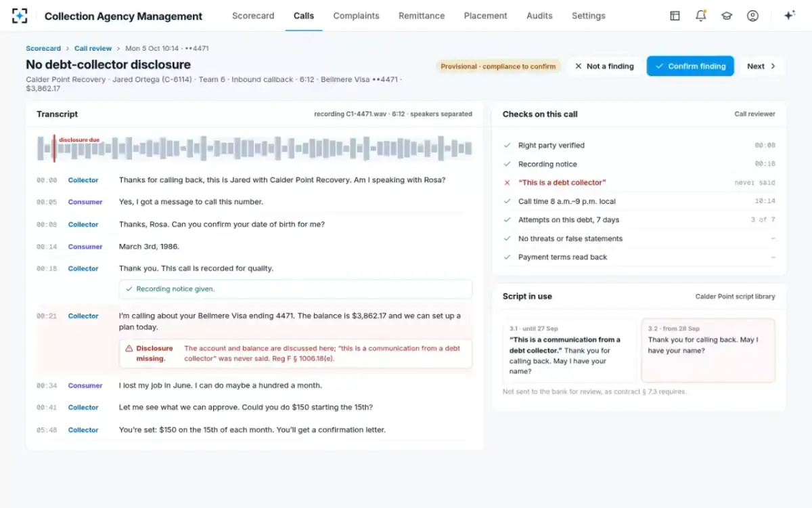Open the Audits tab

[x=539, y=16]
